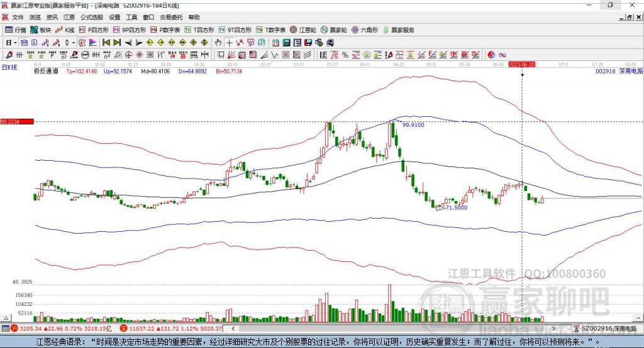Viewport: 644px width, 348px height.
Task: Select the hand pan tool
Action: pos(218,43)
